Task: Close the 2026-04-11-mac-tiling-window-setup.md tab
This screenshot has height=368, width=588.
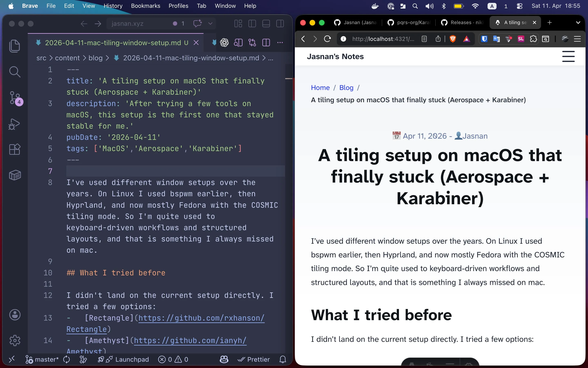Action: (196, 43)
